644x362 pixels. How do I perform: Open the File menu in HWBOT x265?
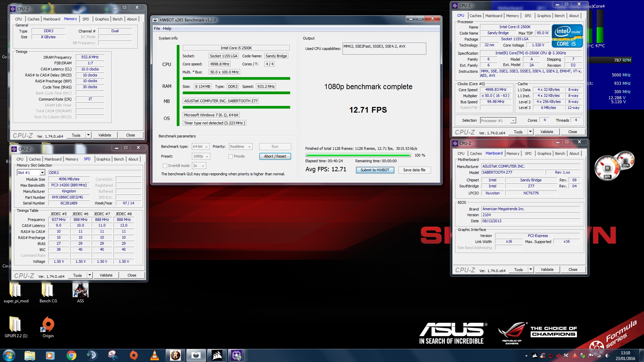(157, 28)
